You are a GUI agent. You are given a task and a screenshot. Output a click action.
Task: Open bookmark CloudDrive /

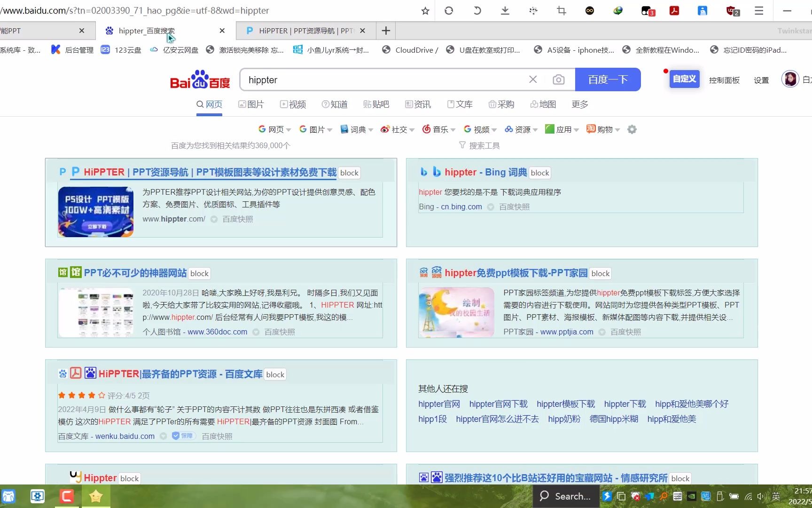[x=410, y=50]
